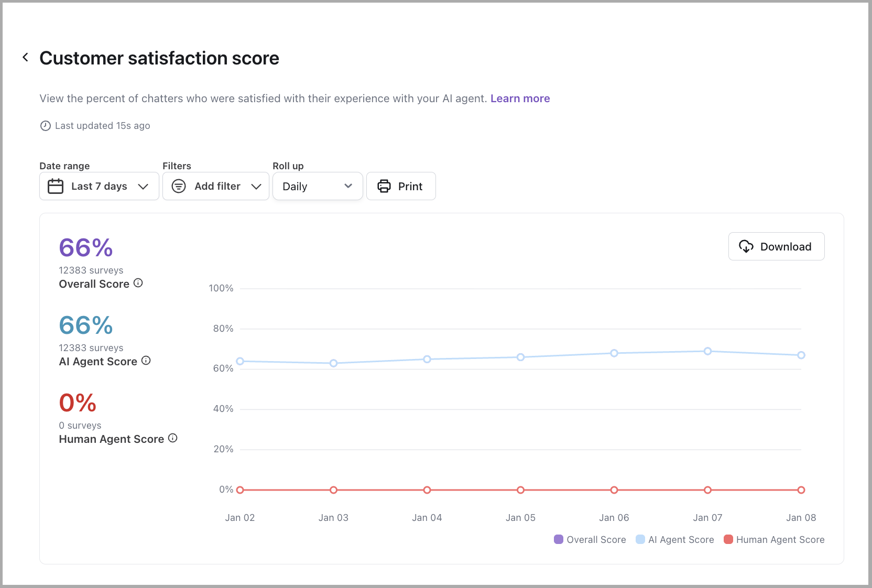
Task: Open the Daily roll up dropdown
Action: [318, 186]
